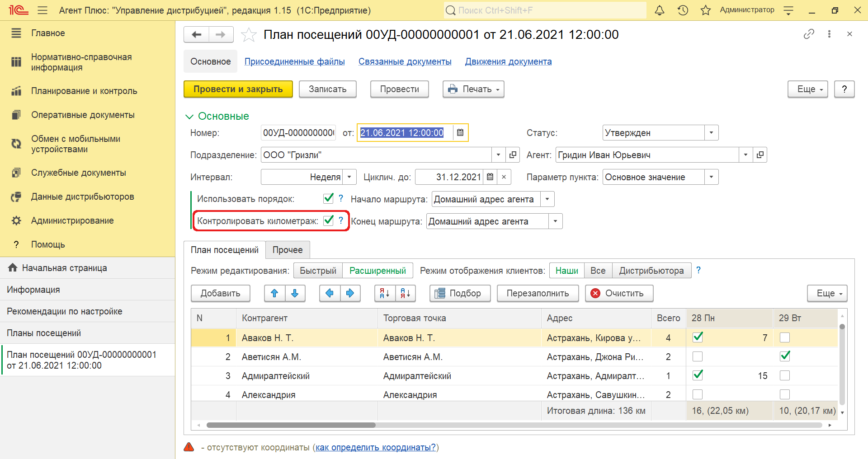The height and width of the screenshot is (459, 868).
Task: Sort list descending icon
Action: pyautogui.click(x=405, y=293)
